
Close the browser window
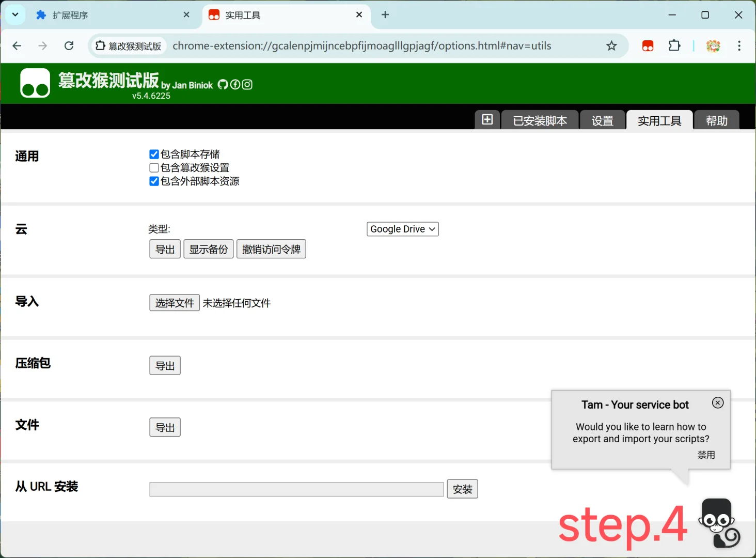(x=738, y=15)
